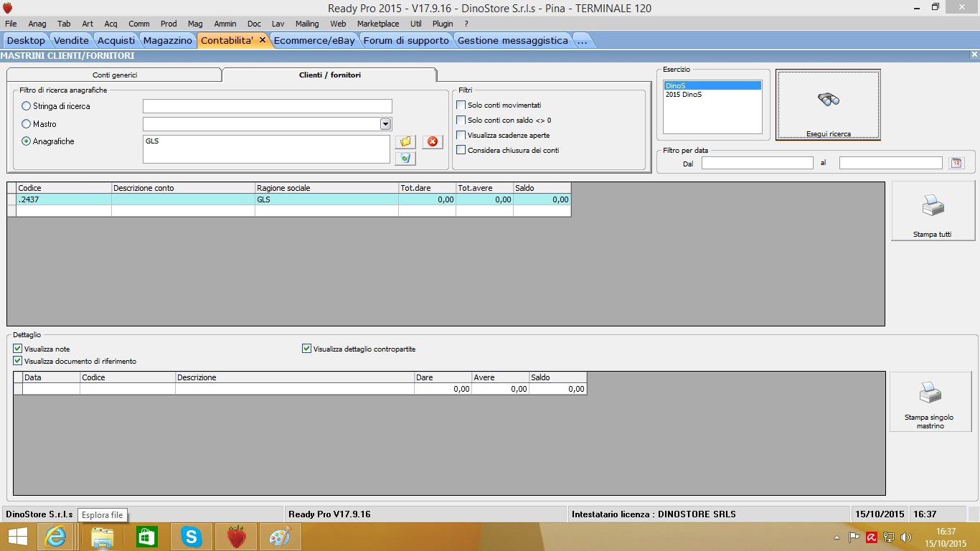The height and width of the screenshot is (551, 980).
Task: Close the Contabilita' tab with its X
Action: click(263, 40)
